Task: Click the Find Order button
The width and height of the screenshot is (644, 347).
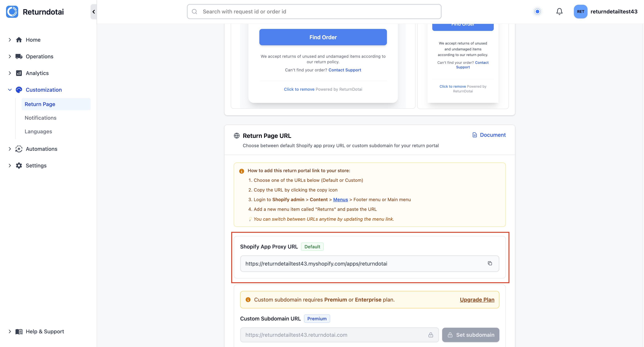Action: pyautogui.click(x=323, y=37)
